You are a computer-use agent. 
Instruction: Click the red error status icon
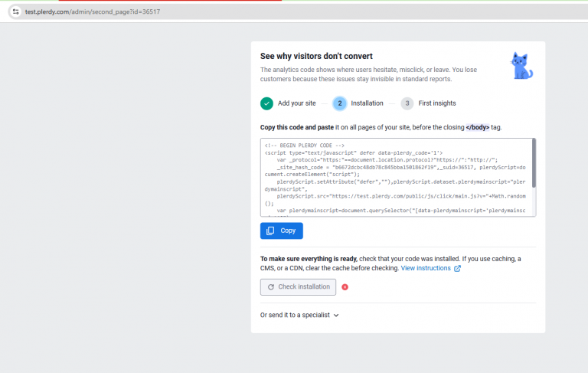coord(345,287)
